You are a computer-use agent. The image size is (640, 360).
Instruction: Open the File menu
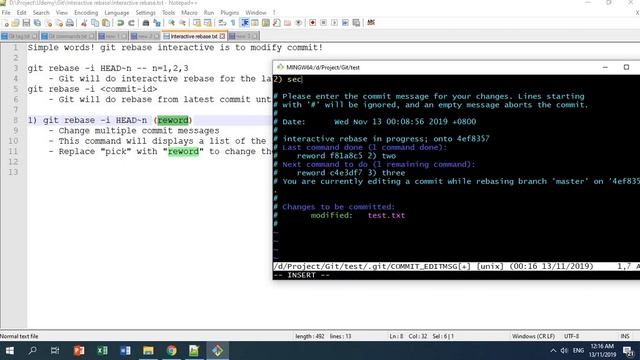[x=6, y=13]
